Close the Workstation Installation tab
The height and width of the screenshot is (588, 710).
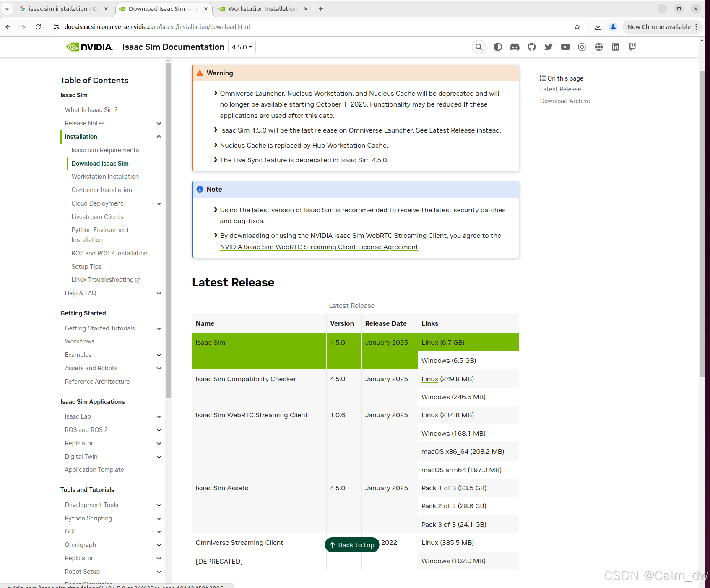point(306,9)
